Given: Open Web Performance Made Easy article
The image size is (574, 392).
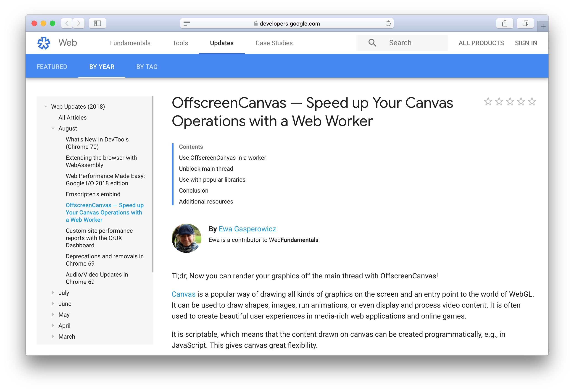Looking at the screenshot, I should 105,180.
